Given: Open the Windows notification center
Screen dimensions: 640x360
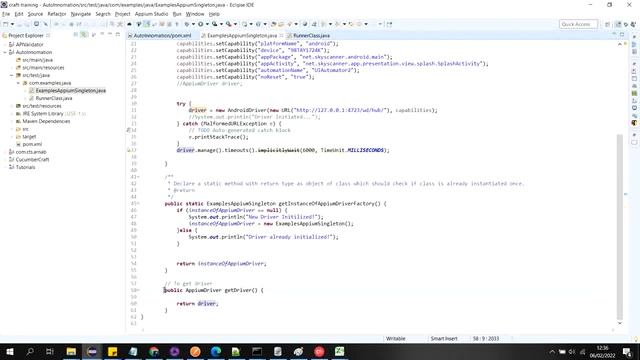Looking at the screenshot, I should (x=627, y=351).
